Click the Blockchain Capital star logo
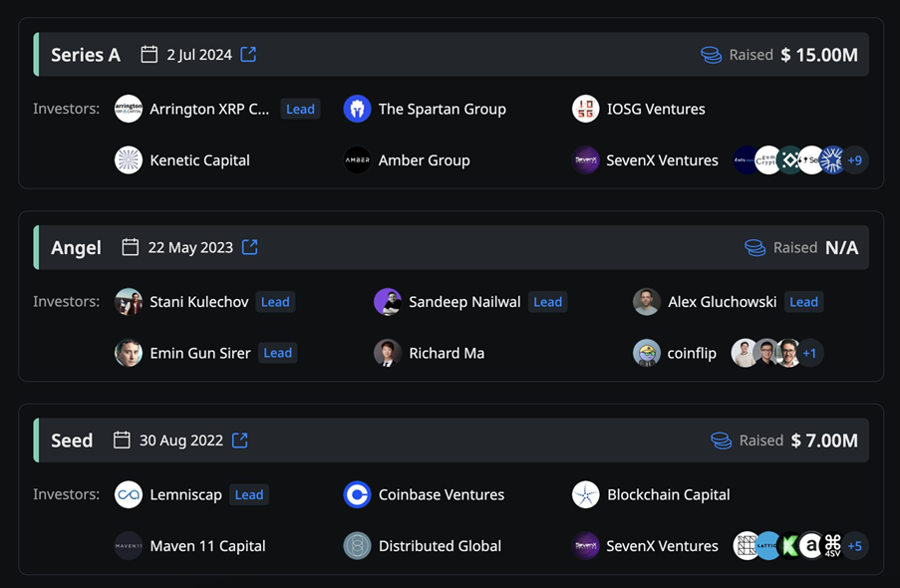 (x=585, y=495)
